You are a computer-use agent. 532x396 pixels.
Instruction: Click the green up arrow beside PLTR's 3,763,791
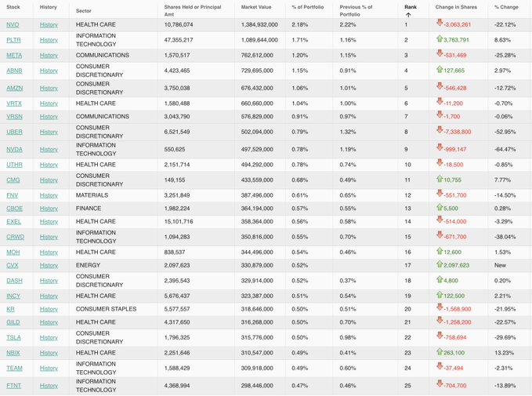pyautogui.click(x=440, y=38)
